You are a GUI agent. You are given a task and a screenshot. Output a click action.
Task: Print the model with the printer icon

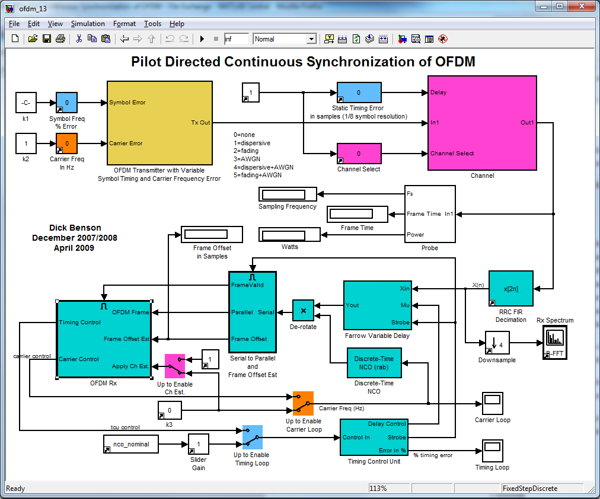61,39
